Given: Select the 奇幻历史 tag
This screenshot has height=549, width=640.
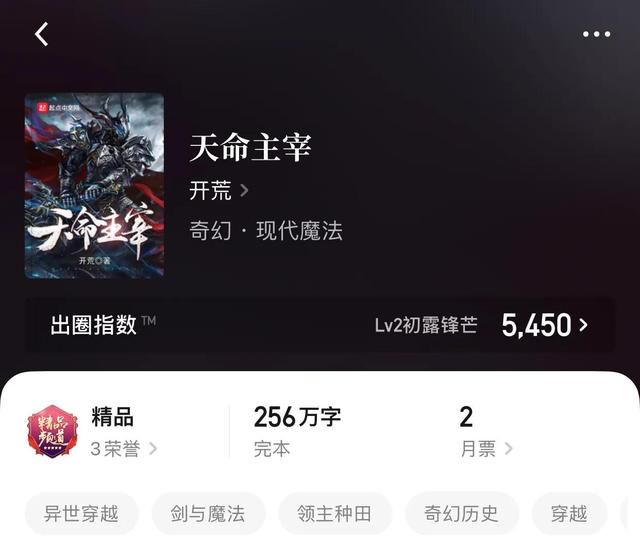Looking at the screenshot, I should tap(461, 513).
